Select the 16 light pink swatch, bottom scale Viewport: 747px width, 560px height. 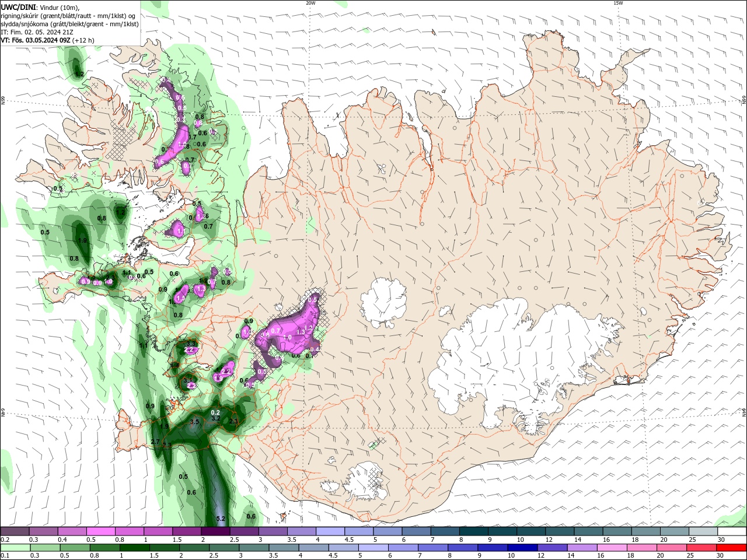click(x=613, y=548)
